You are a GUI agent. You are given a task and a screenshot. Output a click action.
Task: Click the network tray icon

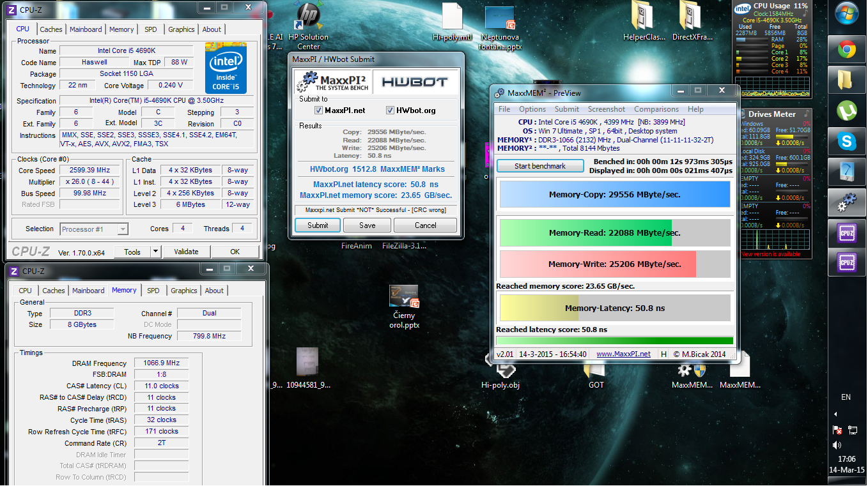[x=853, y=430]
